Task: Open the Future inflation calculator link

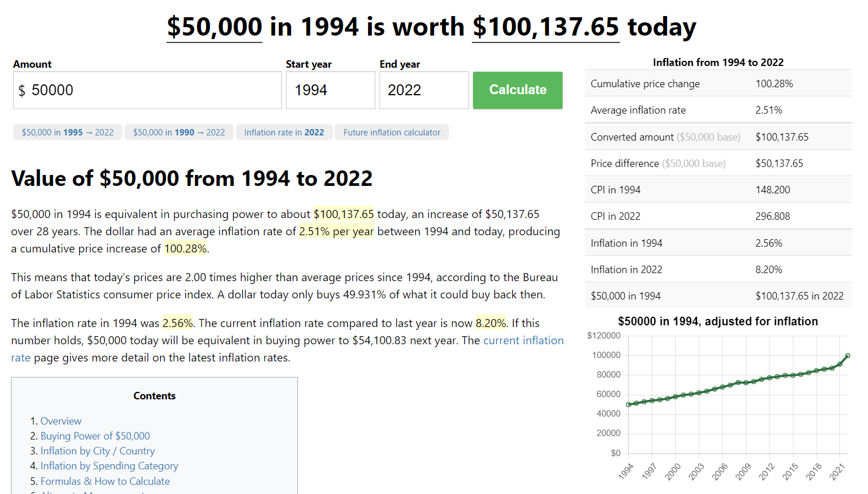Action: (x=392, y=133)
